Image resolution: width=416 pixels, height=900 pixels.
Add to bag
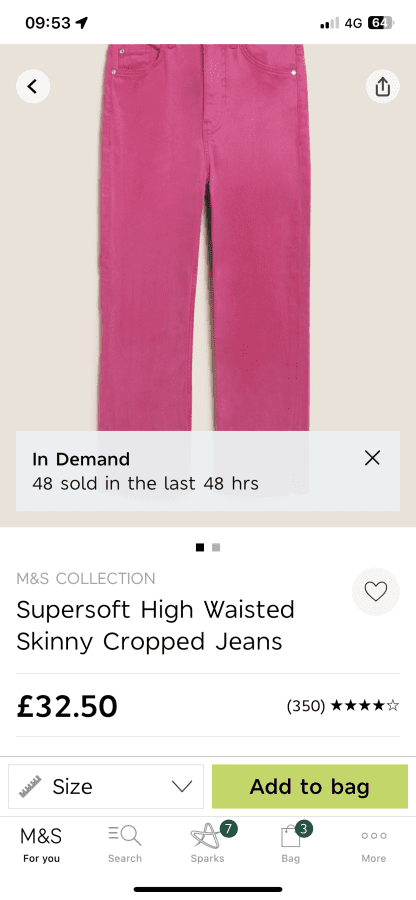(x=310, y=786)
